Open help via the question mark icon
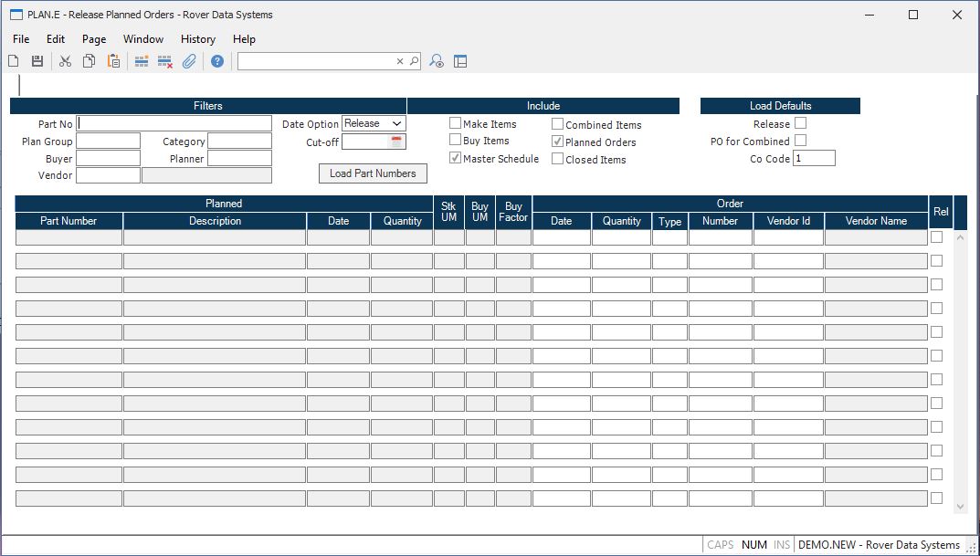 point(217,61)
